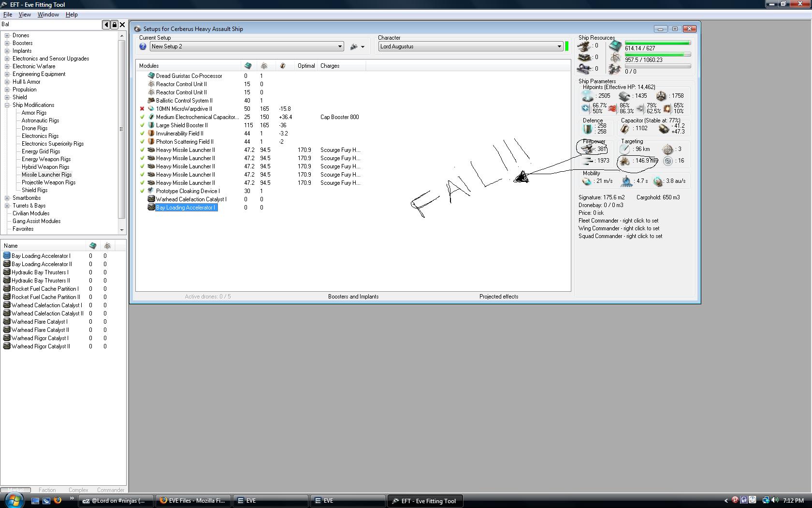Click the powergrid usage progress bar

point(657,55)
